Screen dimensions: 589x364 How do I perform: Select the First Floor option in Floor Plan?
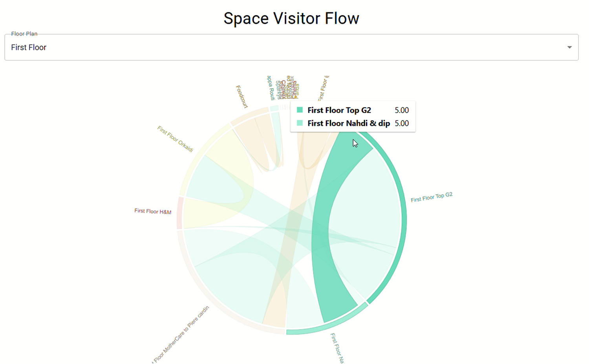click(29, 47)
